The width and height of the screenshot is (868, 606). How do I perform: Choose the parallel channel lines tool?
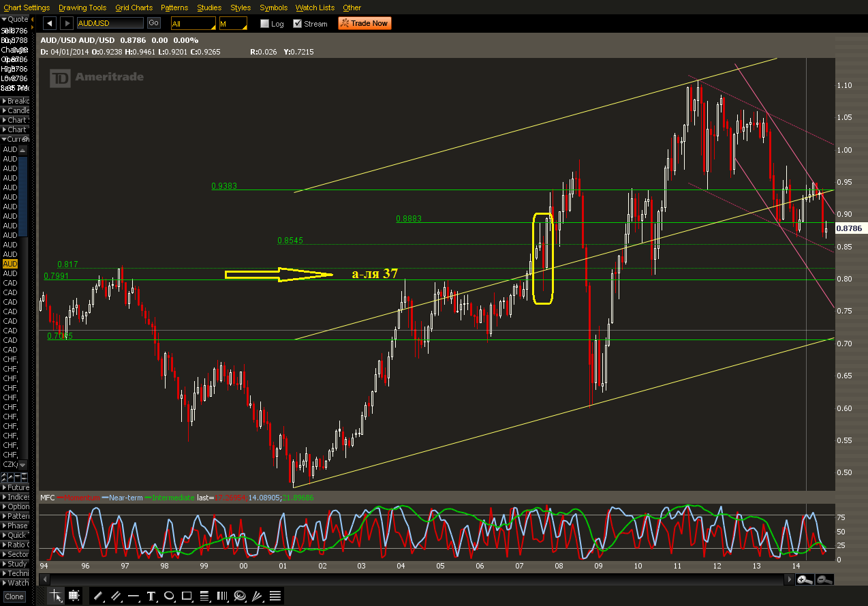pos(116,596)
